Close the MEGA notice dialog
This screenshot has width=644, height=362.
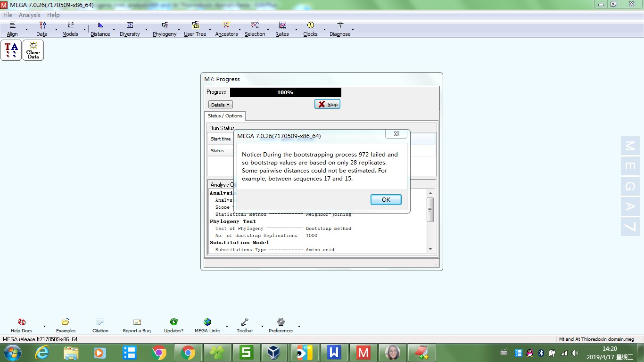[396, 134]
